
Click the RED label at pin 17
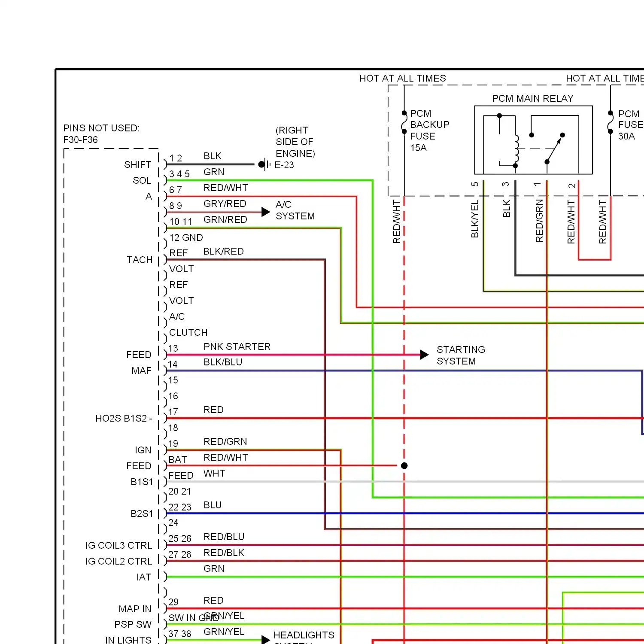213,410
